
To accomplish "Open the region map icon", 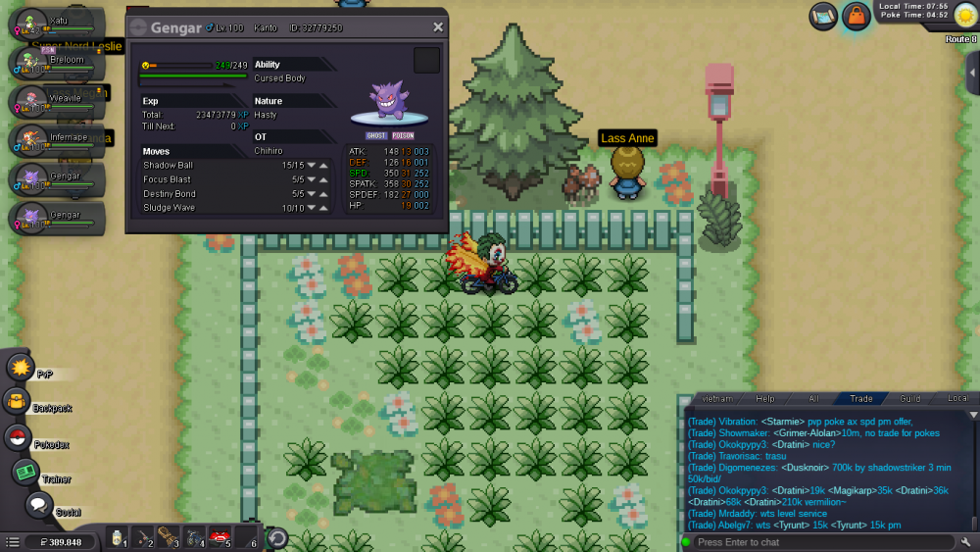I will tap(823, 16).
